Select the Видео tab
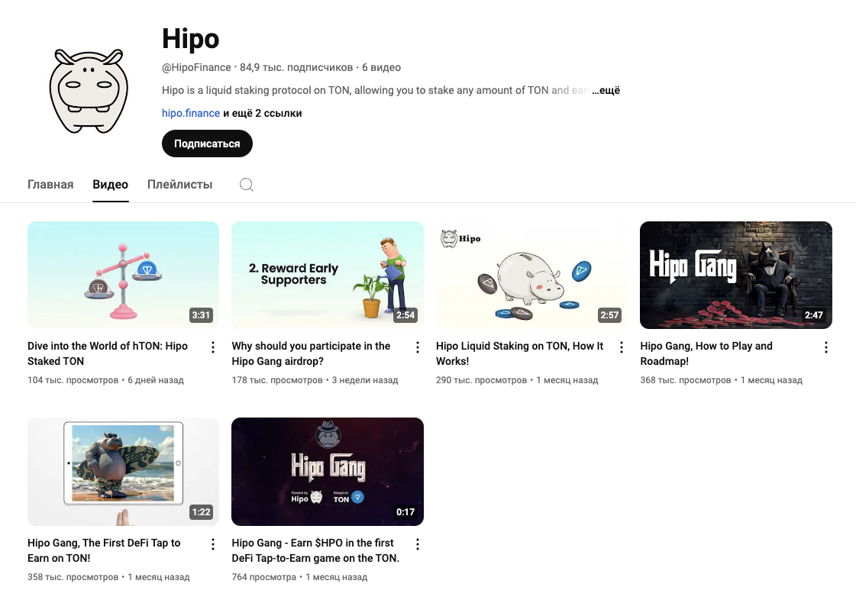The width and height of the screenshot is (856, 616). 110,185
